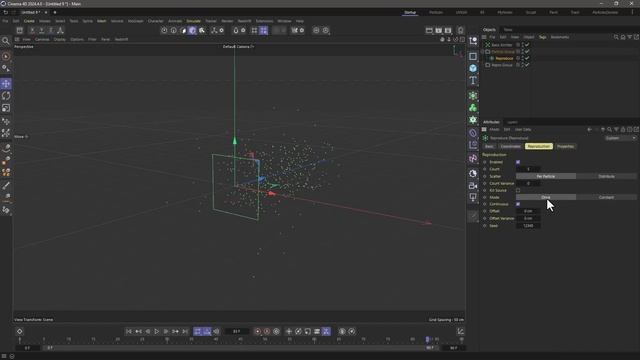Switch to the Startup layout tab

pos(410,12)
